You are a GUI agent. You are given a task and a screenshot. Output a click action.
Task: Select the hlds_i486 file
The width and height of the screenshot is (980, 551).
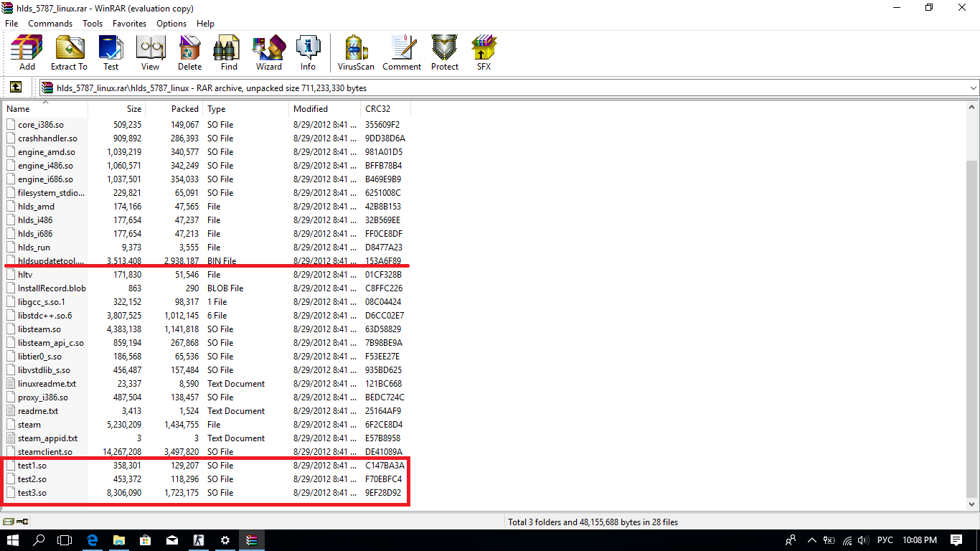coord(35,220)
